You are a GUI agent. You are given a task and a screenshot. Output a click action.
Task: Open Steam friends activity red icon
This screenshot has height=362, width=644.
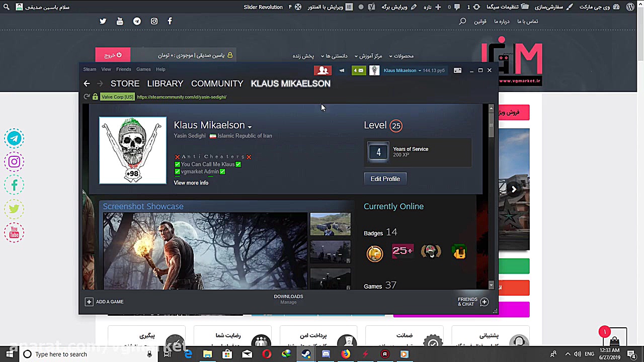pyautogui.click(x=323, y=70)
